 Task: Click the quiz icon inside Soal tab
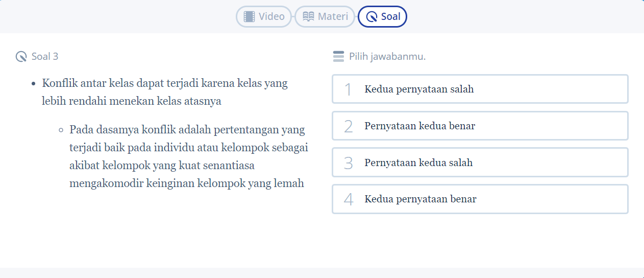click(x=372, y=17)
